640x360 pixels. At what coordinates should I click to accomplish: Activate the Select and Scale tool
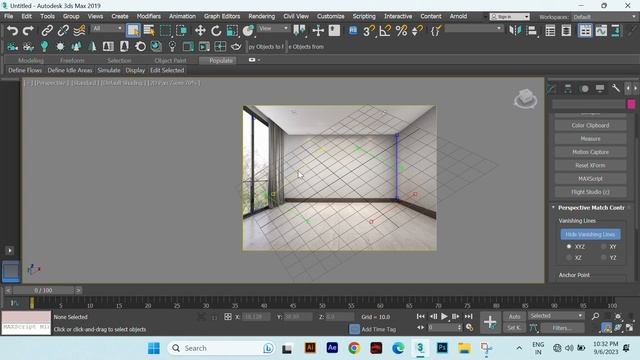point(232,31)
